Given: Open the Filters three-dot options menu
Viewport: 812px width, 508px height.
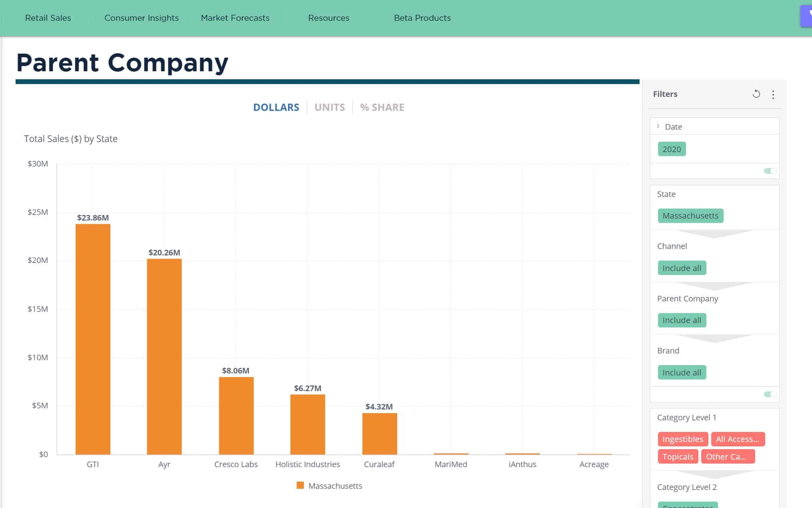Looking at the screenshot, I should pyautogui.click(x=773, y=94).
